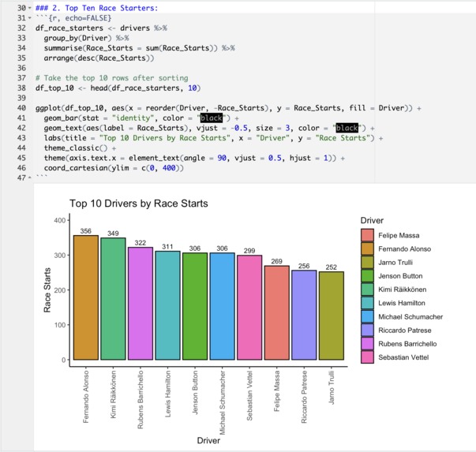The image size is (476, 452).
Task: Click the Driver legend heading
Action: coord(372,220)
